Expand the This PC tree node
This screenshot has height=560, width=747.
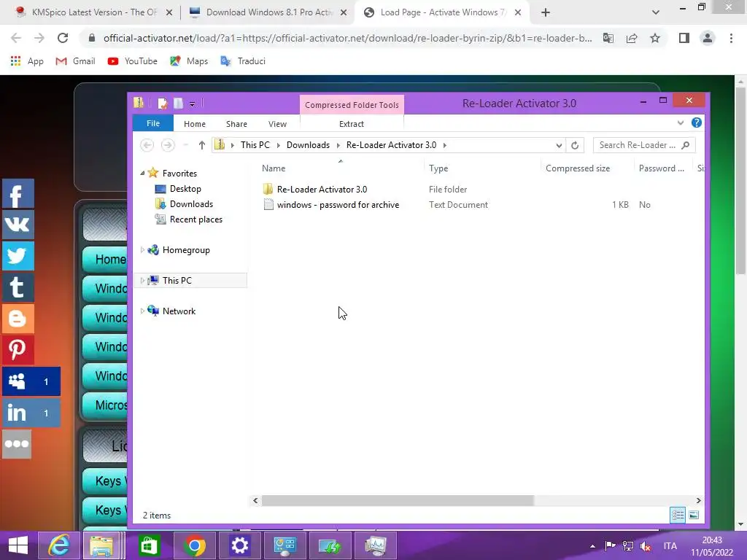click(x=142, y=281)
